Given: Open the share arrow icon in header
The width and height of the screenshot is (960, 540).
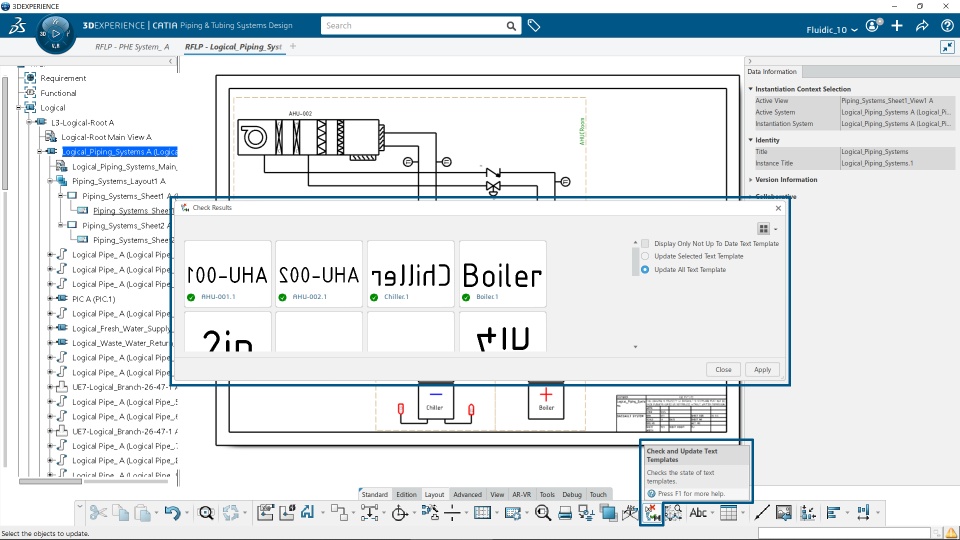Looking at the screenshot, I should click(x=922, y=26).
